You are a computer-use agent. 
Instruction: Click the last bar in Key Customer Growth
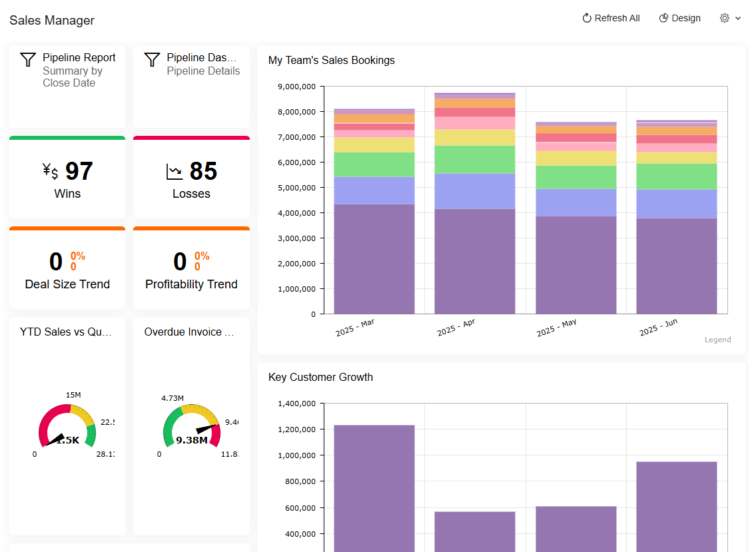click(677, 507)
